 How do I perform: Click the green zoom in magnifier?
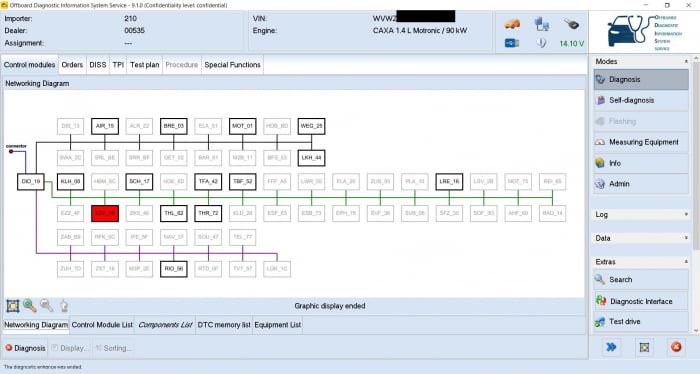(x=29, y=306)
